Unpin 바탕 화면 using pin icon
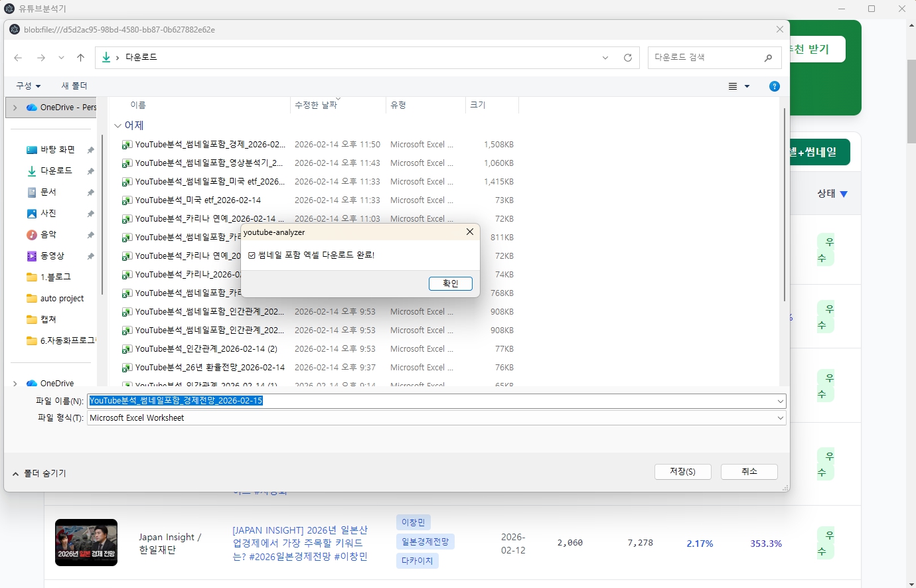 [90, 150]
